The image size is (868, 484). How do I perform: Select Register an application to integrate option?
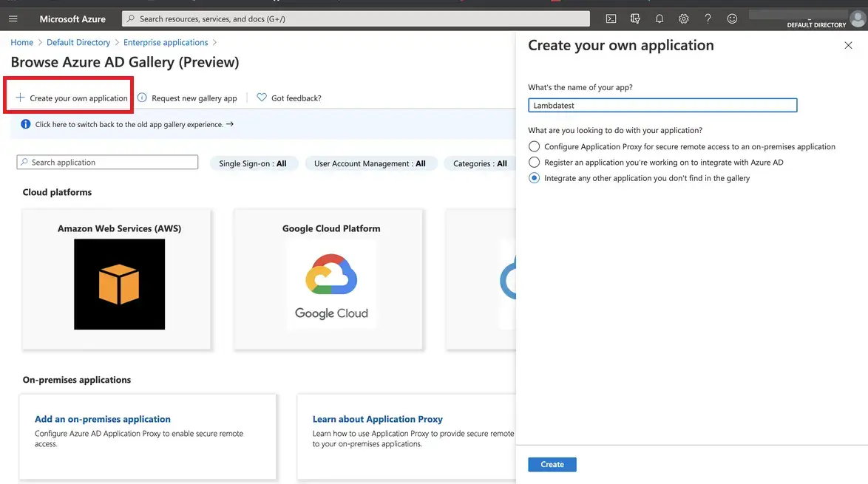coord(534,162)
